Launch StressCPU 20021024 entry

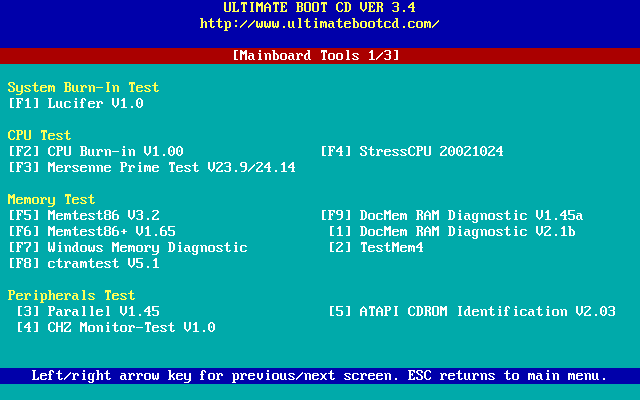[412, 151]
